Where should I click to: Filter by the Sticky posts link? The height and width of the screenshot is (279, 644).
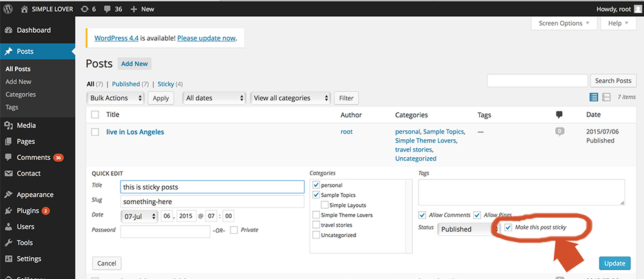coord(166,84)
